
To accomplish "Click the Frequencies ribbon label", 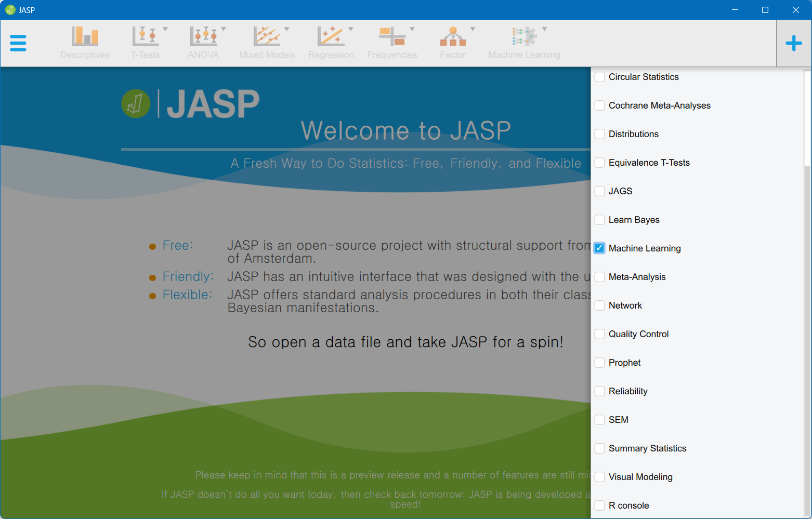I will coord(392,55).
